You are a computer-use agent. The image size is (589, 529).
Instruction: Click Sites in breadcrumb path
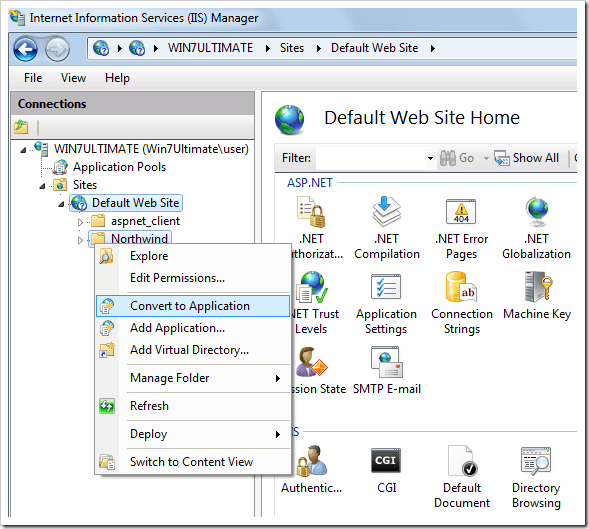pyautogui.click(x=291, y=48)
